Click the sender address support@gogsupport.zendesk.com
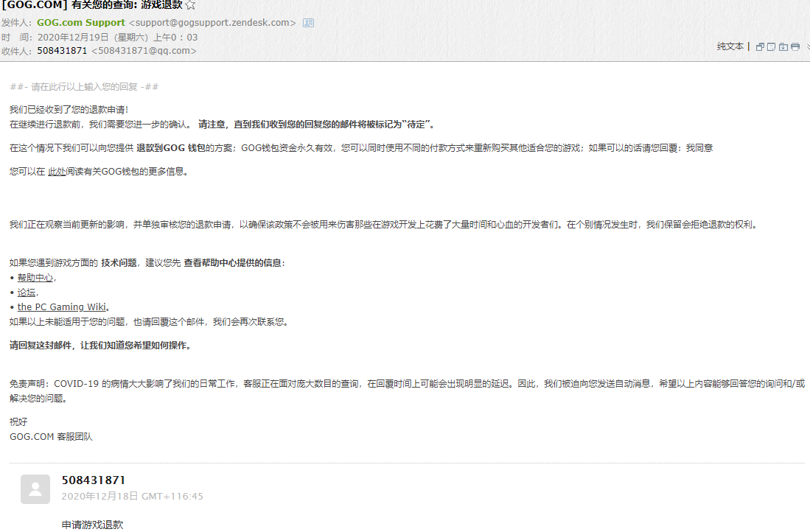 tap(212, 23)
